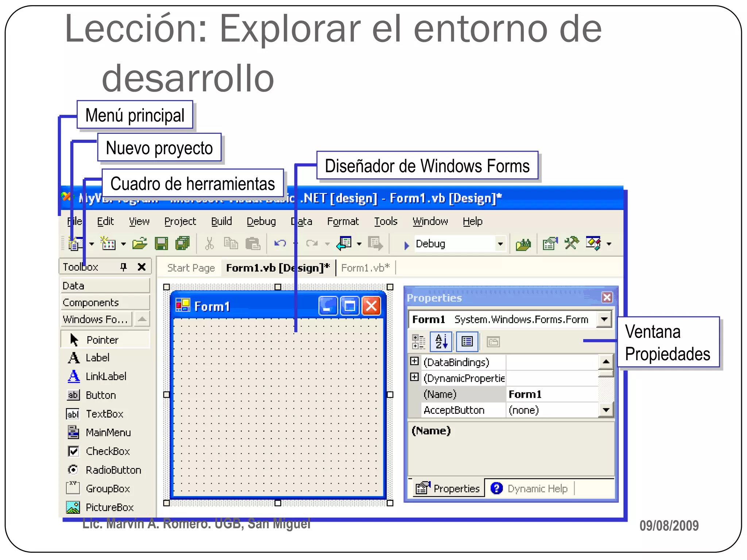
Task: Open the Project menu
Action: 180,221
